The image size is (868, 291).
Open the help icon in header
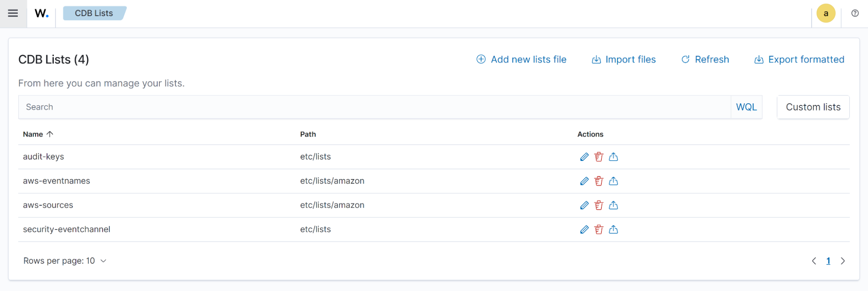[x=855, y=13]
